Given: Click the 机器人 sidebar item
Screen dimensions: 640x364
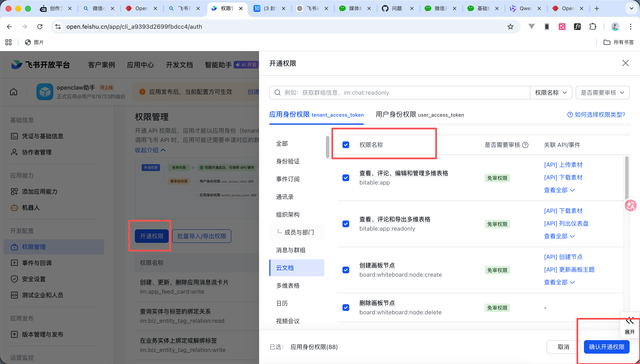Looking at the screenshot, I should 31,208.
